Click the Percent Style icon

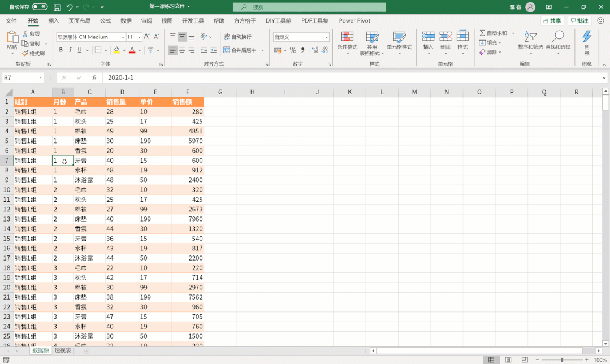click(x=293, y=50)
